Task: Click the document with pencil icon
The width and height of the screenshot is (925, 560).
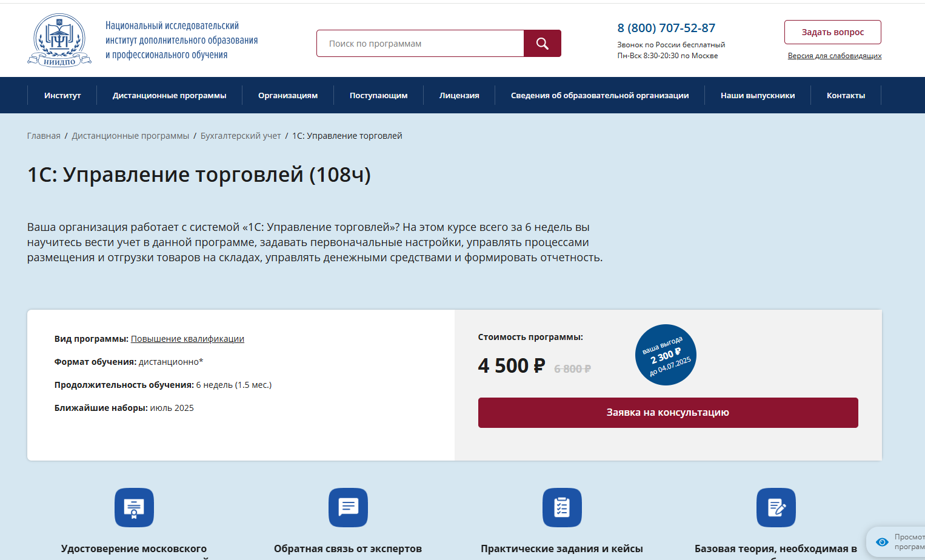Action: pyautogui.click(x=776, y=507)
